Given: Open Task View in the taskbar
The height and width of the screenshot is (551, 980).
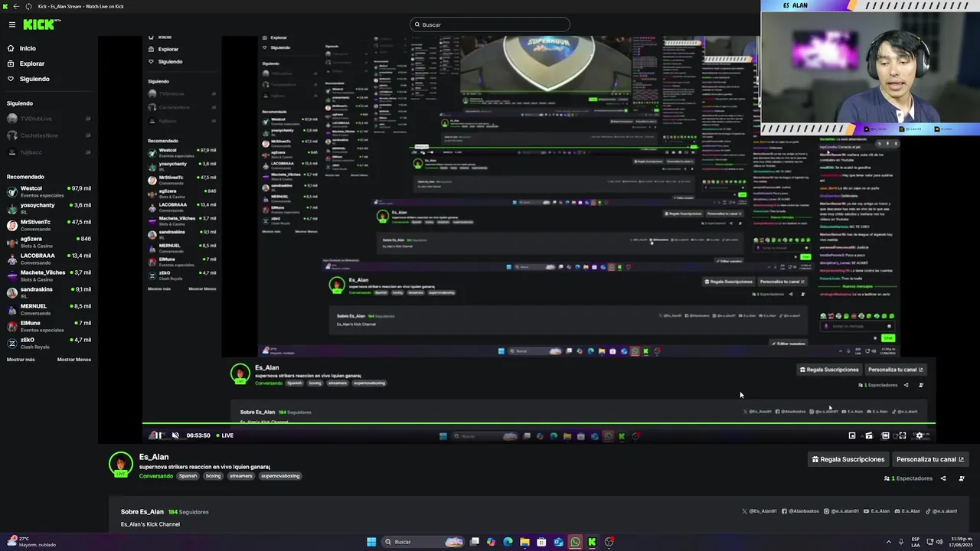Looking at the screenshot, I should (475, 542).
